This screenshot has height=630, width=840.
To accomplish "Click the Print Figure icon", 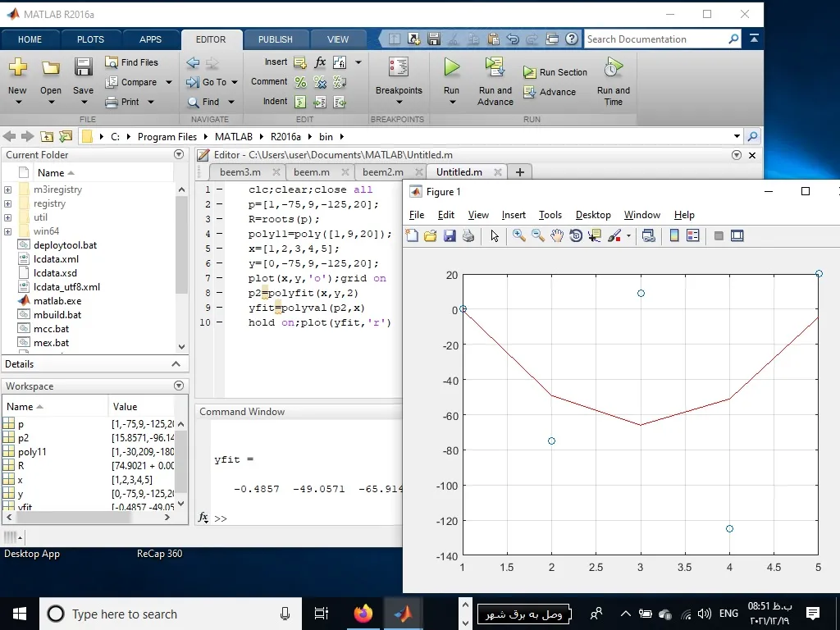I will (x=468, y=236).
